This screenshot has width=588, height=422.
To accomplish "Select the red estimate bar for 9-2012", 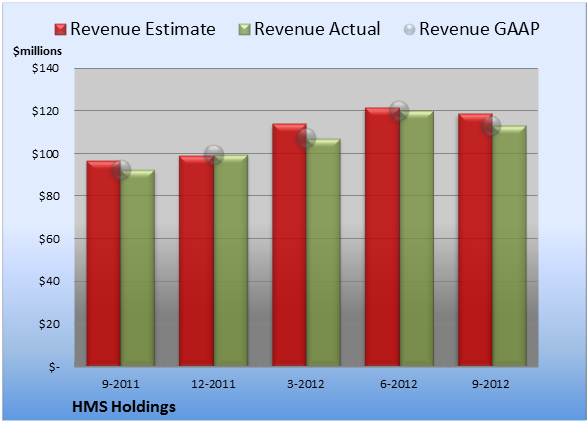I will 475,240.
